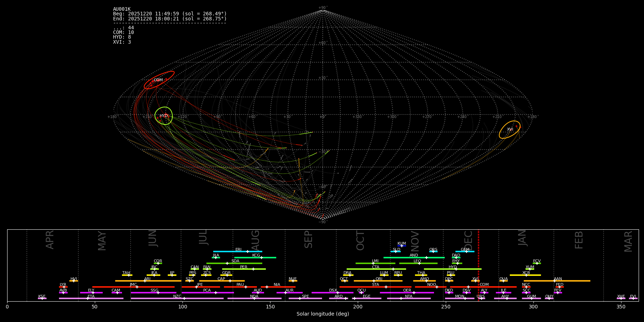The height and width of the screenshot is (322, 644).
Task: Click the XVI radiant label inside orange ellipse
Action: click(510, 130)
